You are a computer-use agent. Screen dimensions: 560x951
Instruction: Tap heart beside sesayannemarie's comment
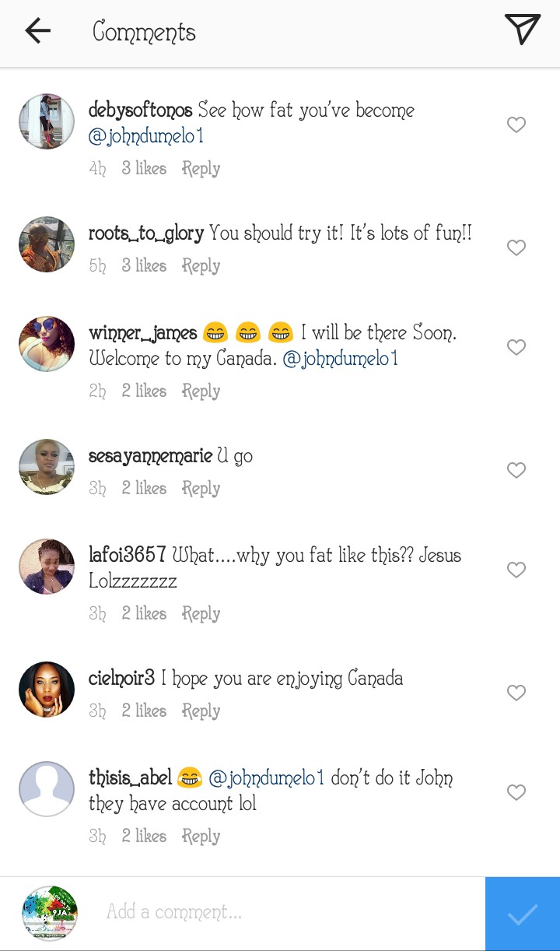point(516,470)
